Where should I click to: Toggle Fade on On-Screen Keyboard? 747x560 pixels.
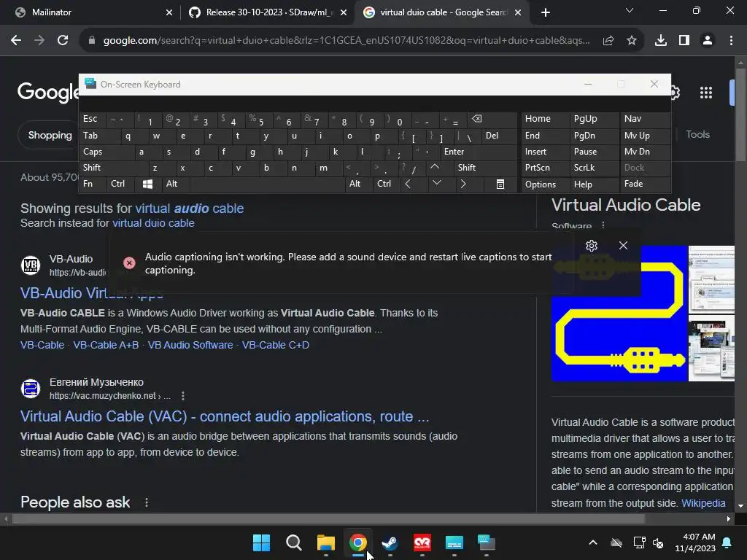pyautogui.click(x=645, y=184)
